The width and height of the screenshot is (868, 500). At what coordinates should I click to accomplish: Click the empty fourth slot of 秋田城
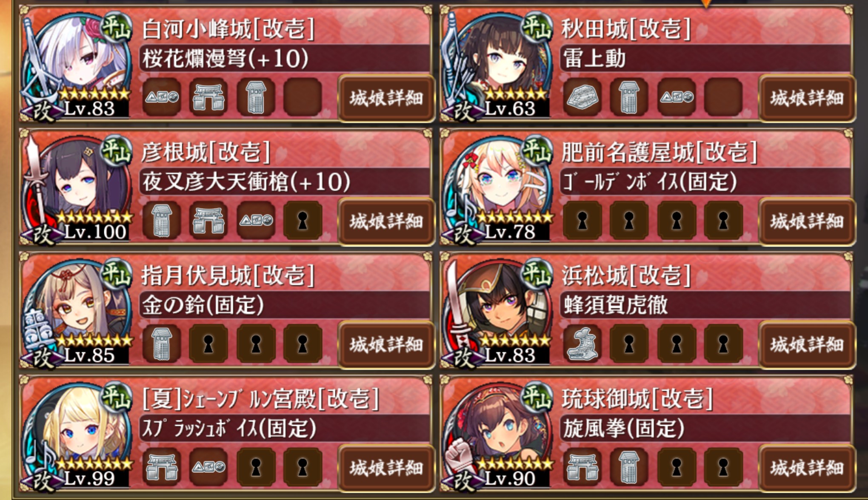tap(723, 97)
